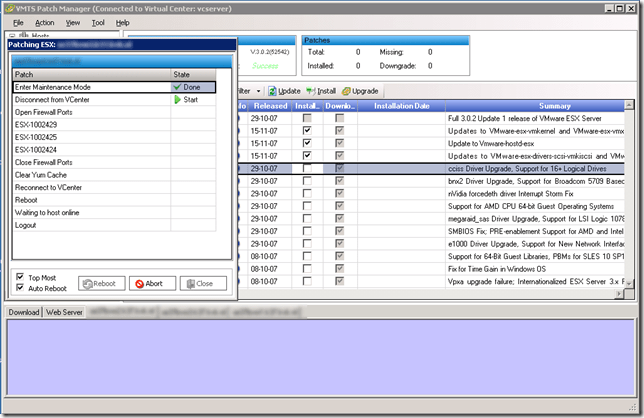This screenshot has height=418, width=644.
Task: Select the Open Firewall Ports step
Action: pos(114,112)
